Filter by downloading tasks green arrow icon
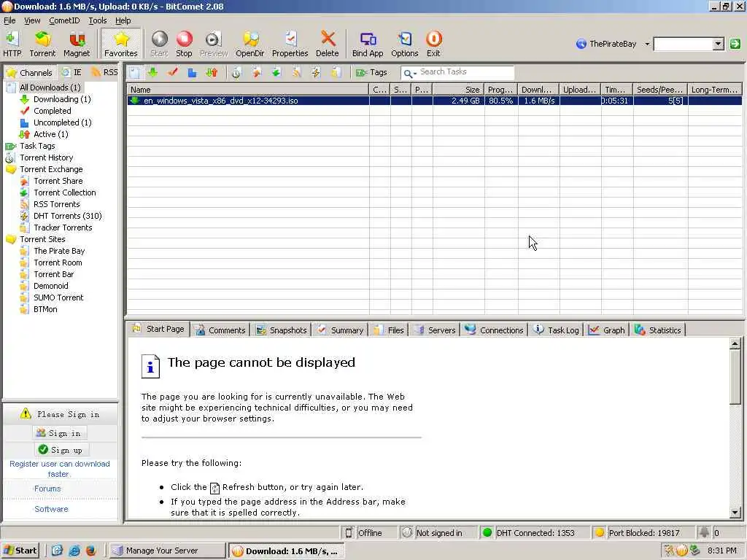Image resolution: width=747 pixels, height=560 pixels. (153, 72)
